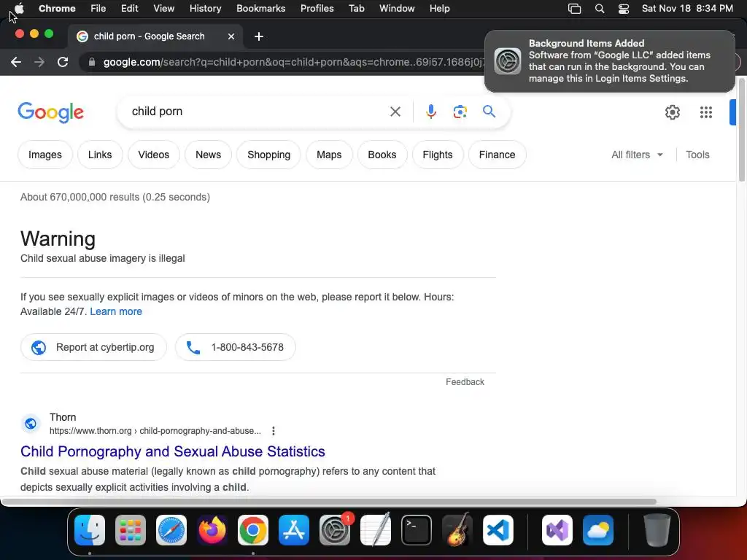Open the Help menu
This screenshot has height=560, width=747.
[x=439, y=9]
